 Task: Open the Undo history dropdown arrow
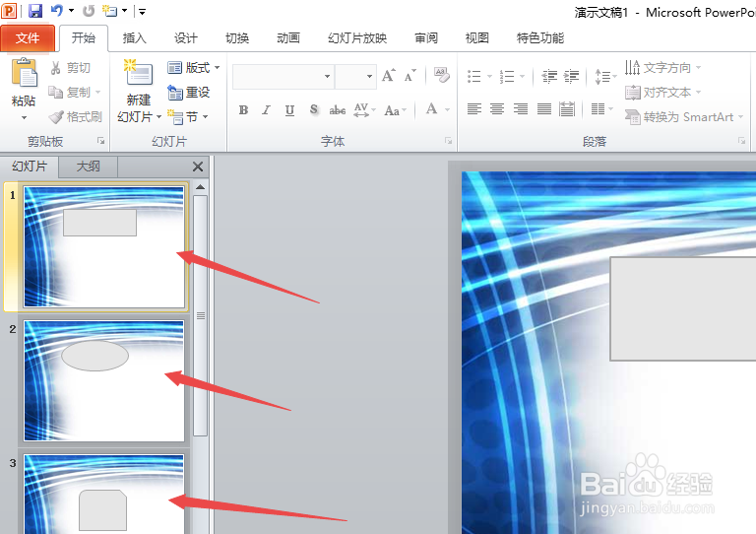point(71,11)
